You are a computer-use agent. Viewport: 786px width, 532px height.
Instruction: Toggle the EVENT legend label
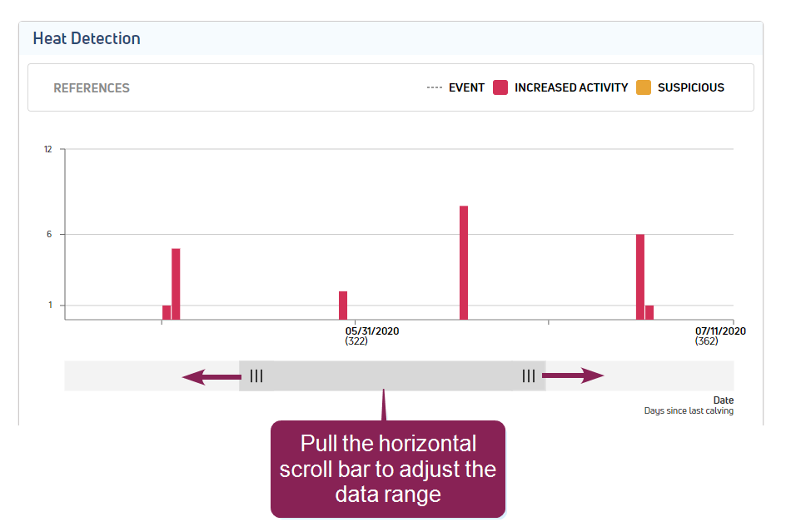466,87
